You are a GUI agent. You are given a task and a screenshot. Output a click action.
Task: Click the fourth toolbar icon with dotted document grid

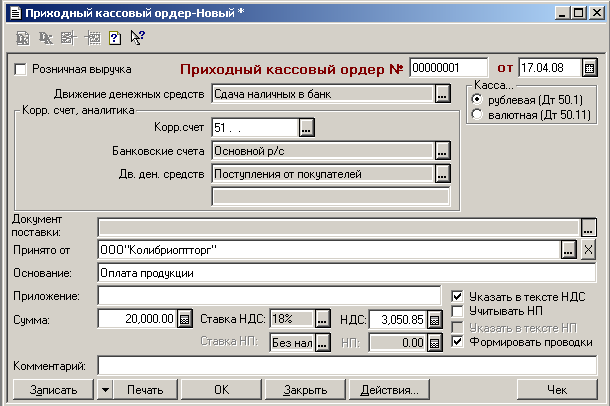pyautogui.click(x=93, y=38)
